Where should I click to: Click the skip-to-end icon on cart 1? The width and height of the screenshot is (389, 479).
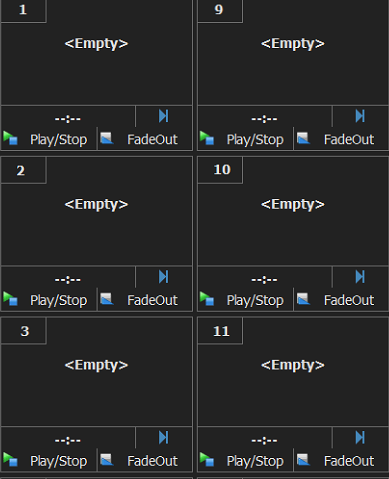pos(164,116)
